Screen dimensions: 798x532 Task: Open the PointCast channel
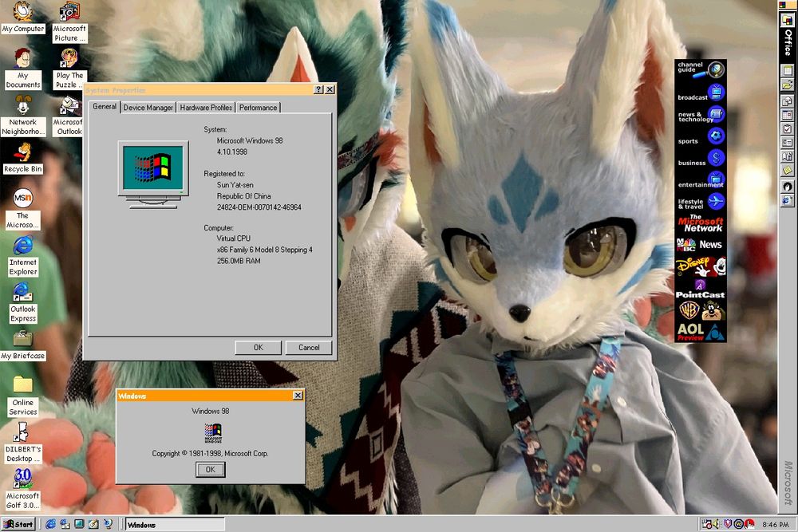click(701, 290)
